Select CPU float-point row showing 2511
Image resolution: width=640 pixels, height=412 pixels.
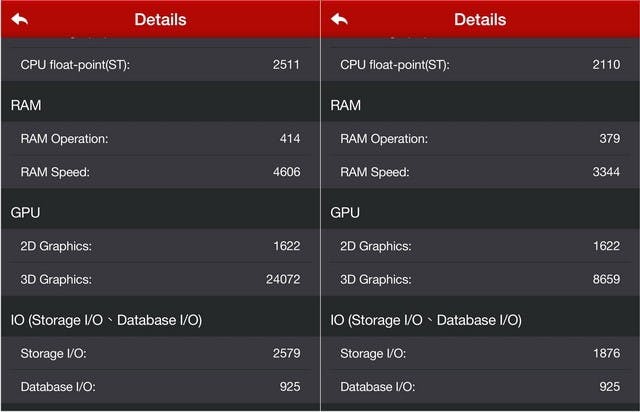160,65
